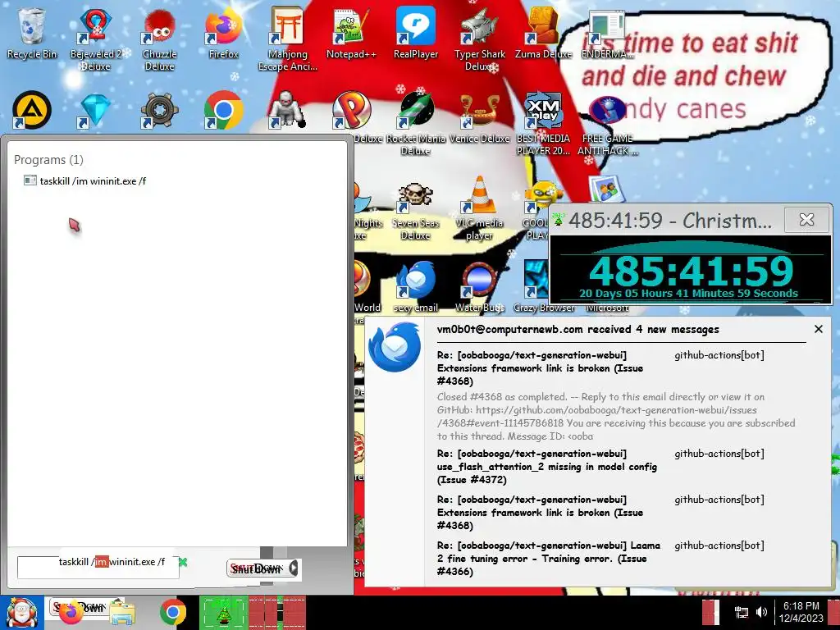Open the Recycle Bin desktop icon

pyautogui.click(x=32, y=33)
